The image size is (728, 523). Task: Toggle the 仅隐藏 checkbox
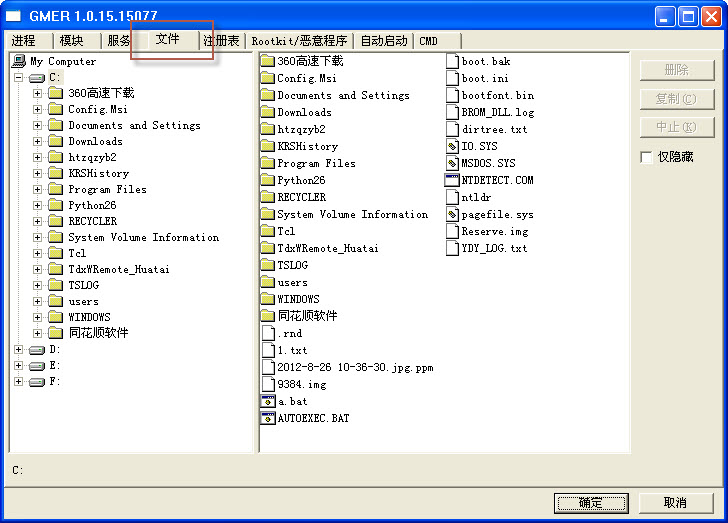click(x=647, y=157)
